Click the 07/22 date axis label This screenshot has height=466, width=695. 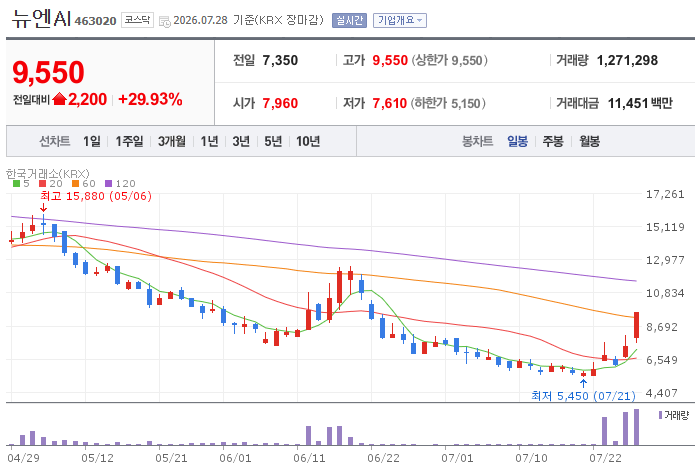pyautogui.click(x=605, y=458)
